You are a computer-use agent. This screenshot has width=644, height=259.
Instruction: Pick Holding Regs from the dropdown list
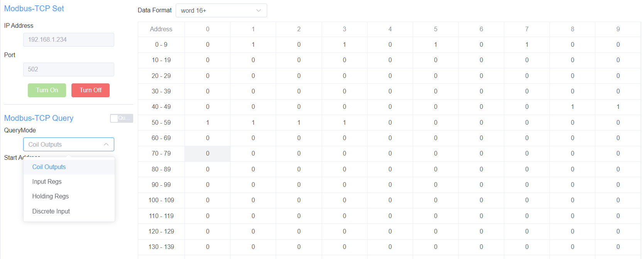coord(50,196)
